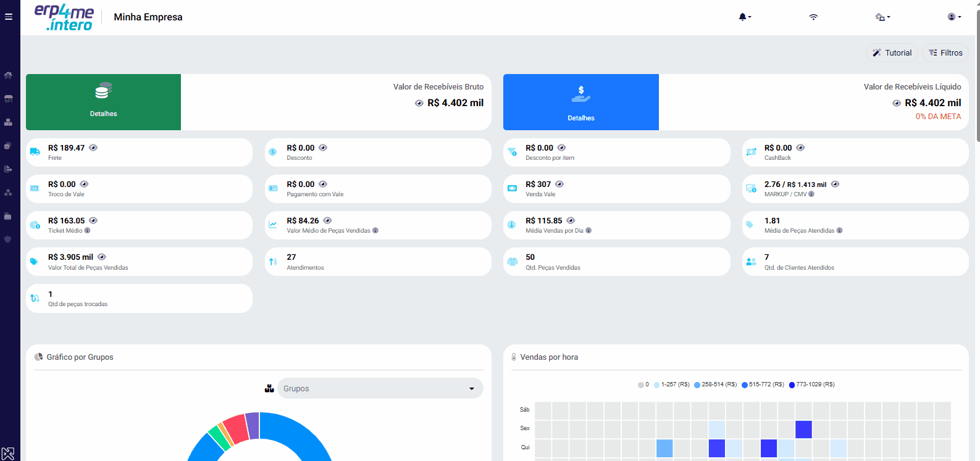
Task: Click the Tutorial button
Action: point(892,53)
